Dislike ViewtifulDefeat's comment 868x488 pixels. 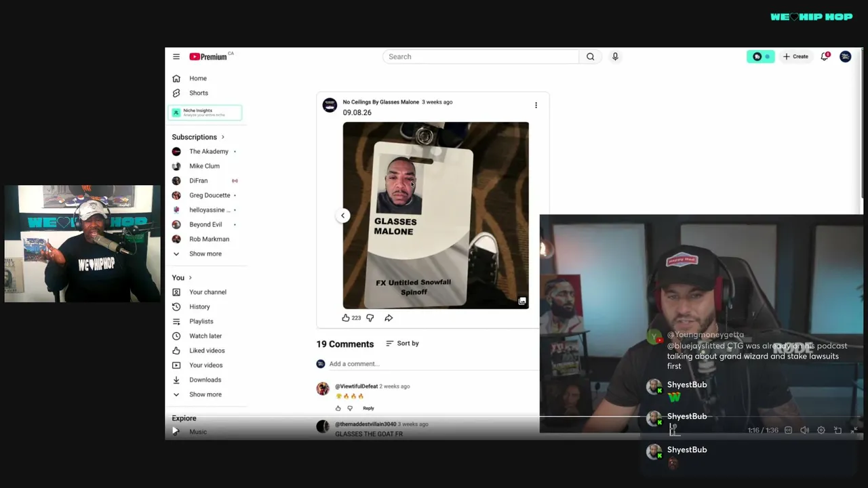(350, 408)
